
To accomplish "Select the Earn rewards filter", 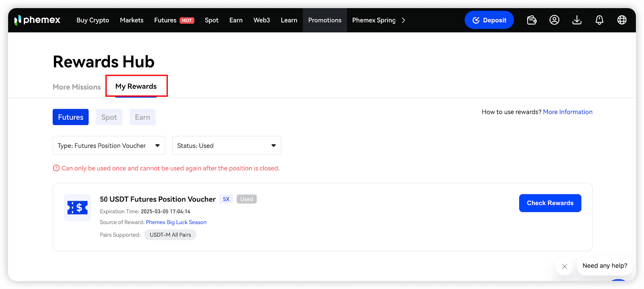I will tap(142, 117).
